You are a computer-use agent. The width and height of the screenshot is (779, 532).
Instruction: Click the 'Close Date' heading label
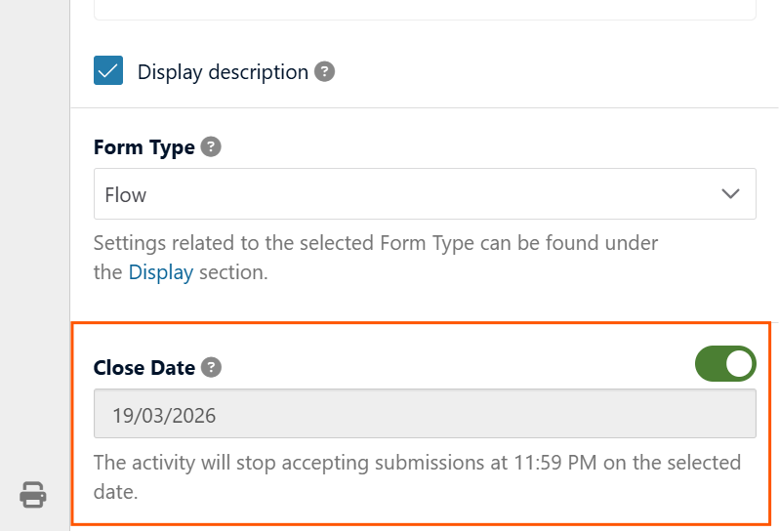point(143,368)
